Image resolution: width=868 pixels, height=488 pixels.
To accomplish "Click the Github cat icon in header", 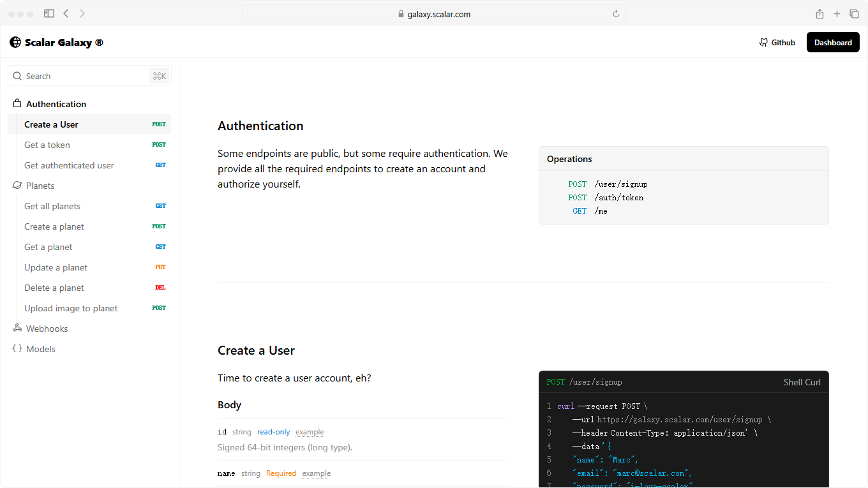I will 763,43.
